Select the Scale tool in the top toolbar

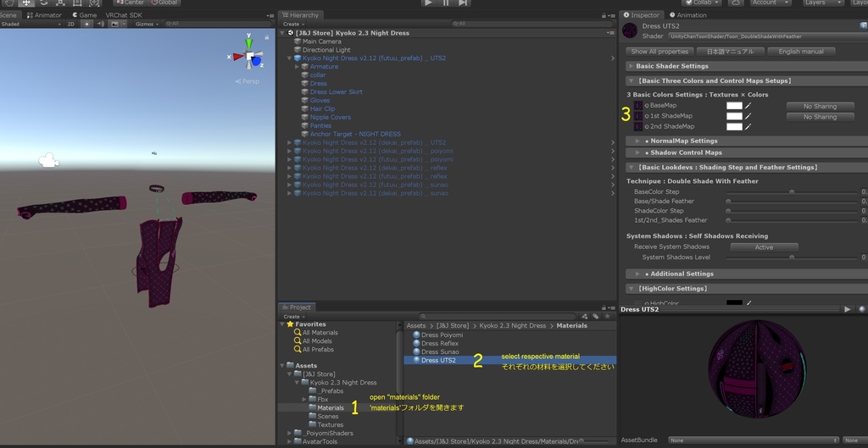[60, 3]
